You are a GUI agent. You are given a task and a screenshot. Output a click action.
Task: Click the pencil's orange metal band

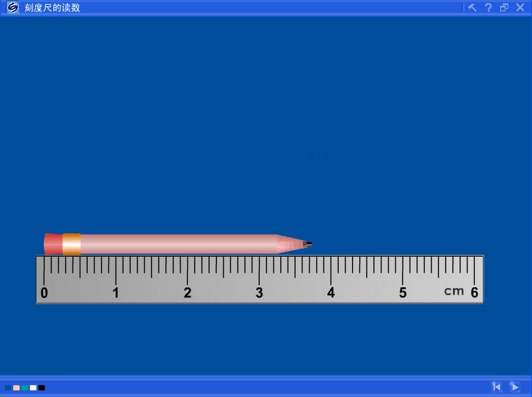tap(72, 244)
